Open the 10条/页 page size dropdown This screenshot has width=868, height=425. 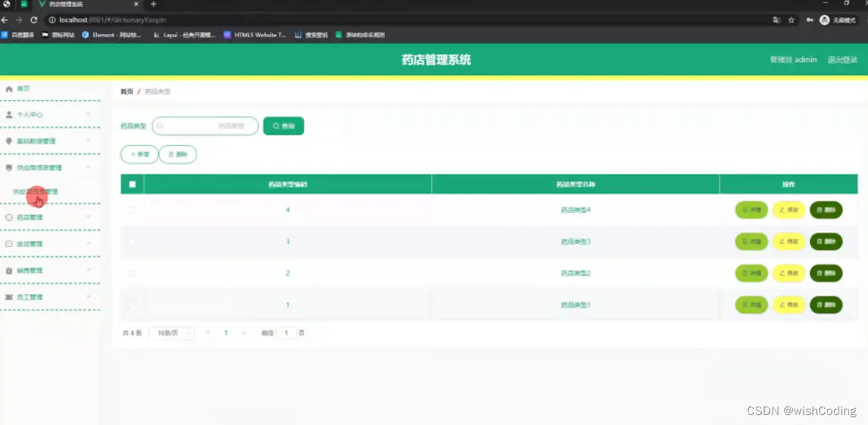click(171, 333)
